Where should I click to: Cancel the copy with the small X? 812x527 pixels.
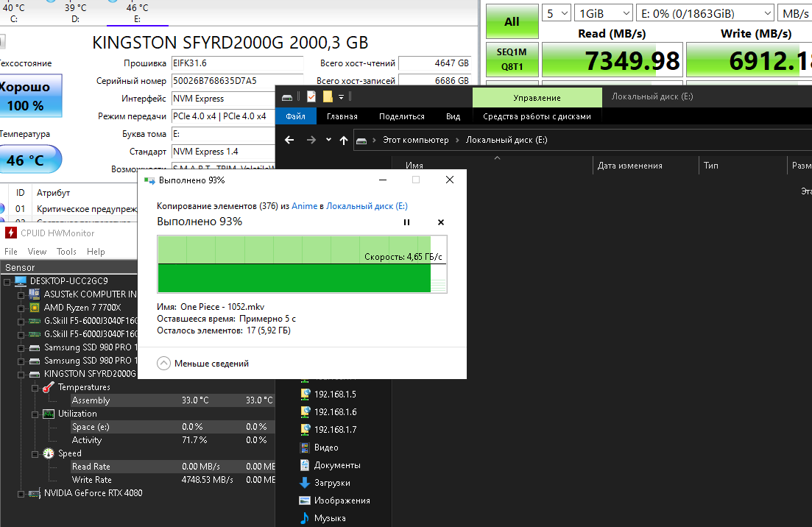coord(441,222)
